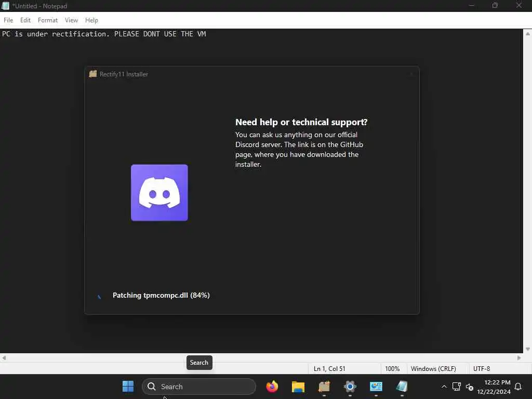Click the 'Ln 1, Col 51' status bar entry
Screen dimensions: 532x399
coord(329,368)
